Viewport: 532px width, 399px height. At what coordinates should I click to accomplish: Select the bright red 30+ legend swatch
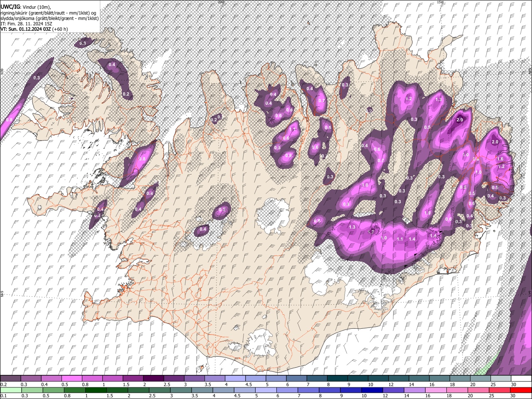click(x=521, y=390)
